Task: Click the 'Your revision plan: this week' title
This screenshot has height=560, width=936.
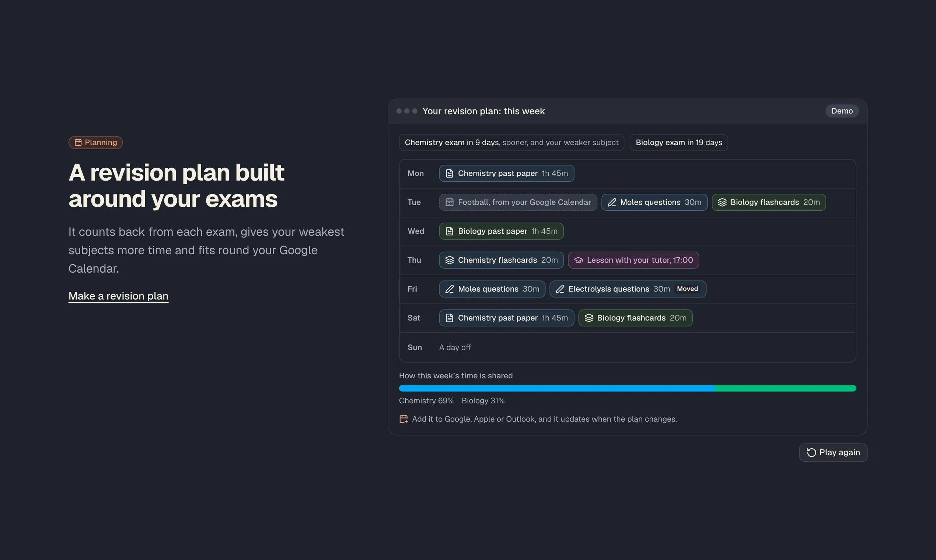Action: (x=483, y=111)
